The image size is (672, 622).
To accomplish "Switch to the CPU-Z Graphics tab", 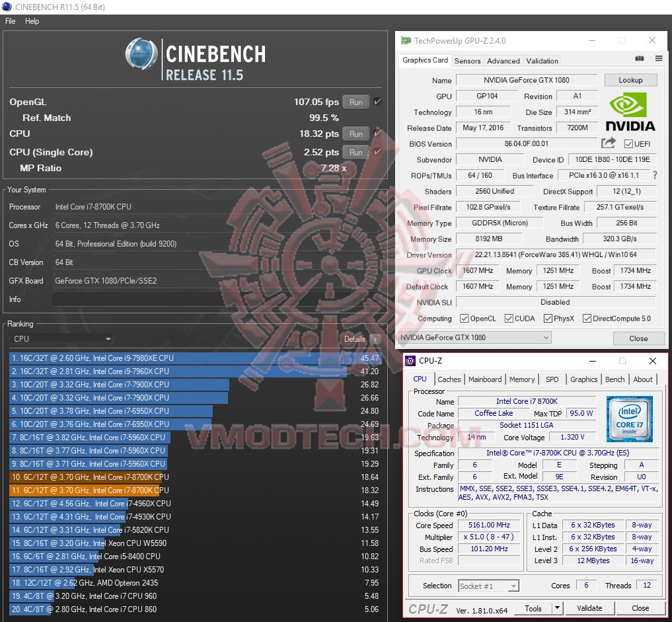I will [x=583, y=379].
